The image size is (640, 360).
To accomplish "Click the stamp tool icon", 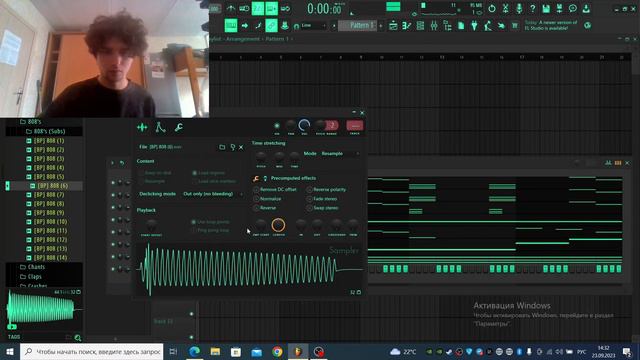I will (285, 26).
